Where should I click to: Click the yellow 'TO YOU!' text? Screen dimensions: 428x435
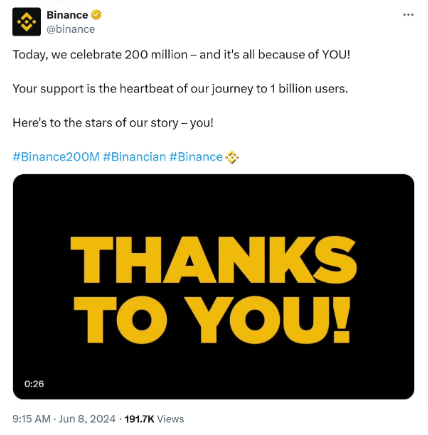point(212,320)
